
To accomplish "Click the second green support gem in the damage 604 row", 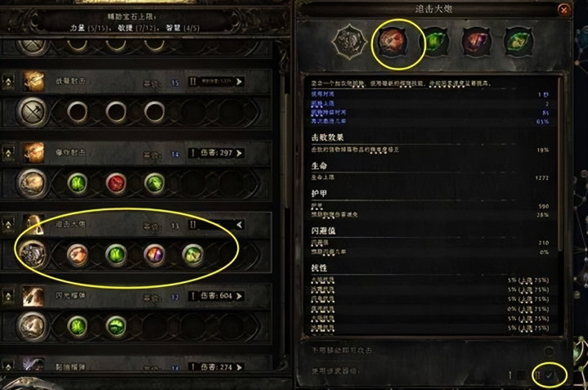I will click(x=116, y=326).
